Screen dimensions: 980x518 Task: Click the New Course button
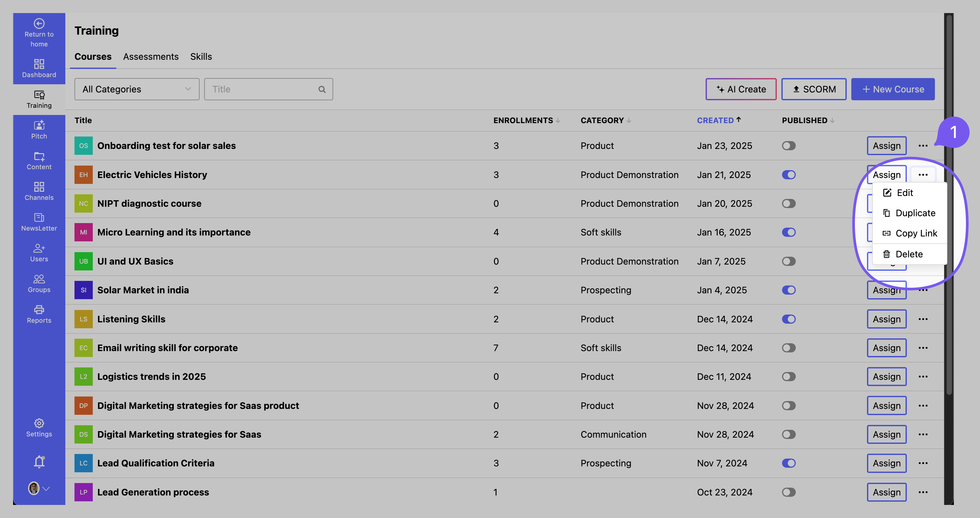[893, 89]
